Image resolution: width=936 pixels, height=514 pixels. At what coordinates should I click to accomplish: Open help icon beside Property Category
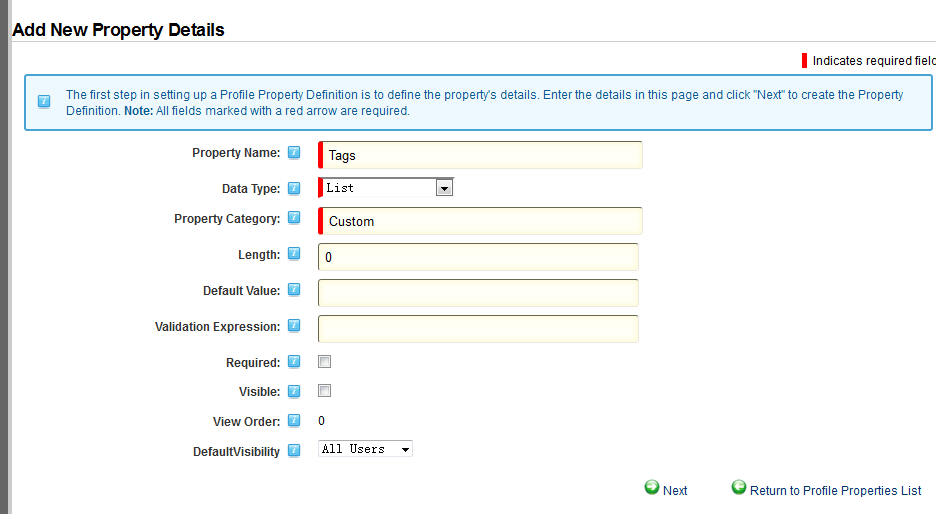click(x=294, y=217)
